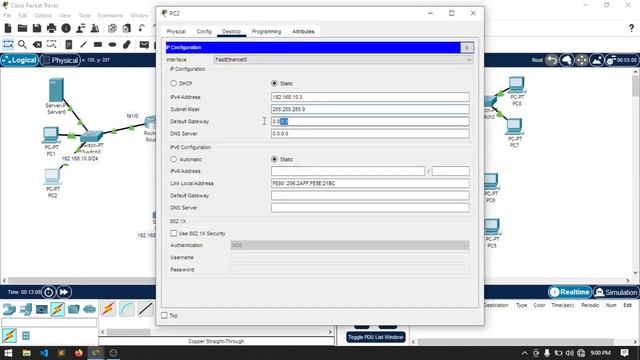Select the End Devices category icon
The height and width of the screenshot is (360, 640).
(26, 309)
